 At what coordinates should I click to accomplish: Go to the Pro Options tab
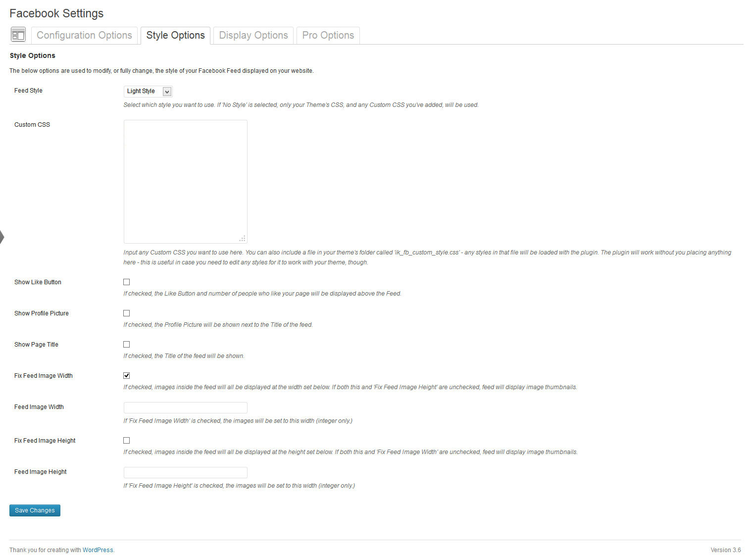click(328, 35)
